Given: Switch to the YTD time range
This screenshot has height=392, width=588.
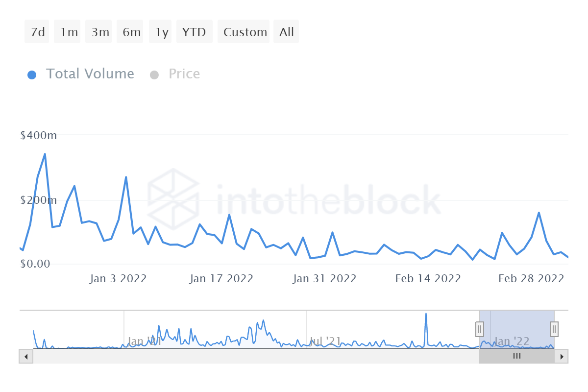Looking at the screenshot, I should 194,31.
